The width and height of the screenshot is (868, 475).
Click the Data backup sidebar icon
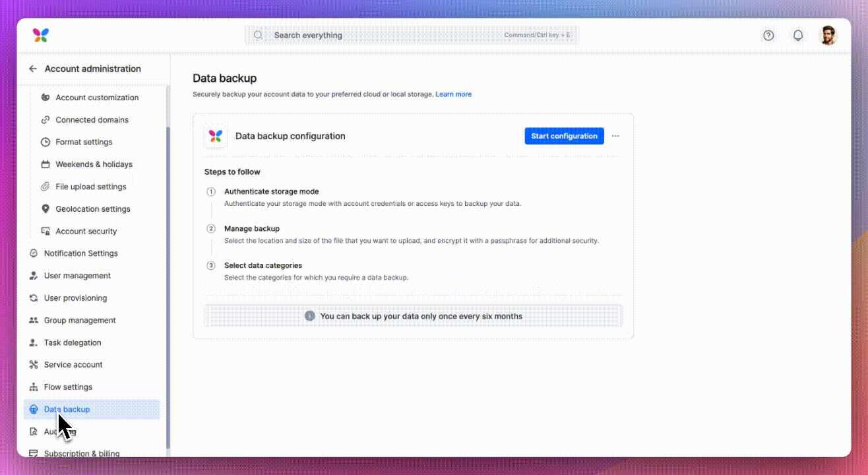click(34, 410)
